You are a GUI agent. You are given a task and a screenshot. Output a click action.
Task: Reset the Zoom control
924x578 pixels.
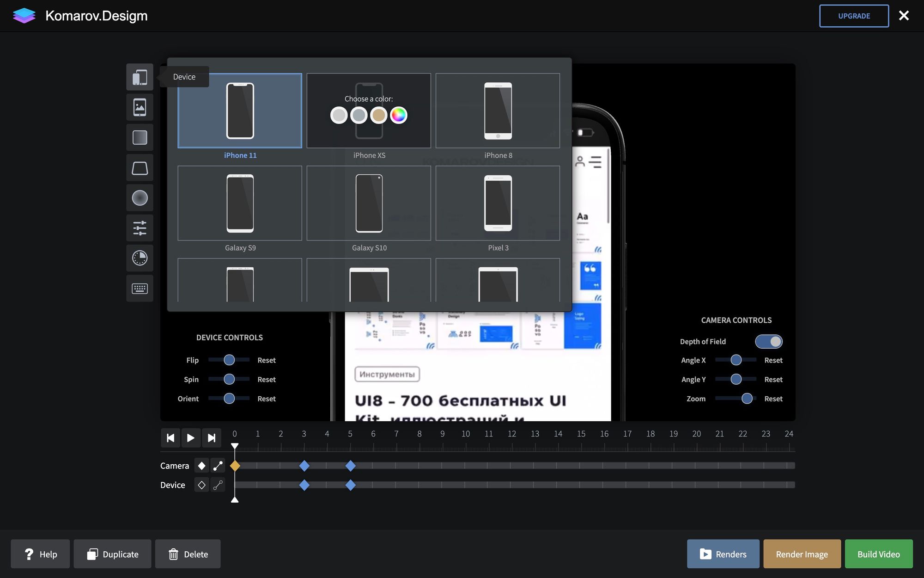(773, 399)
